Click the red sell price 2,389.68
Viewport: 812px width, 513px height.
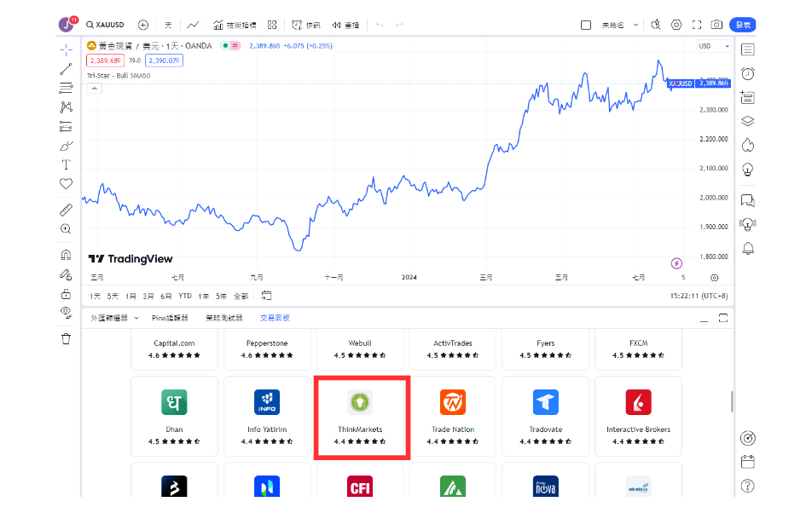pos(105,61)
